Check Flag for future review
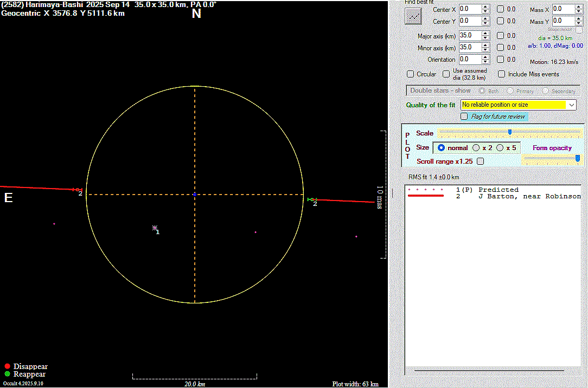Image resolution: width=588 pixels, height=388 pixels. point(464,117)
